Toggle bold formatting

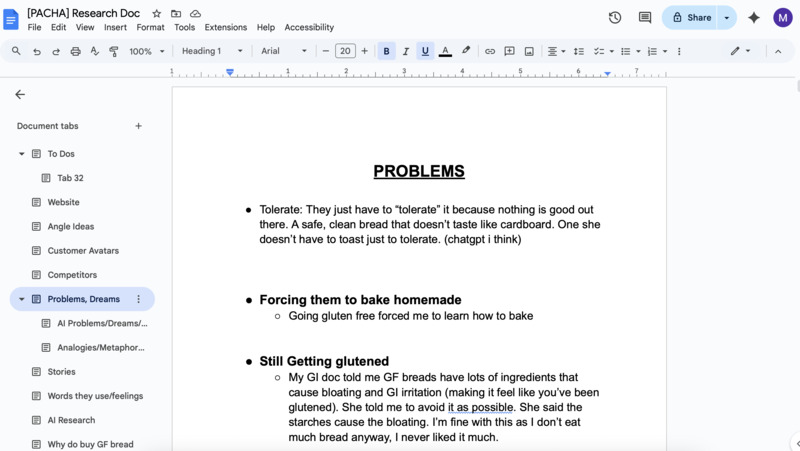point(386,51)
